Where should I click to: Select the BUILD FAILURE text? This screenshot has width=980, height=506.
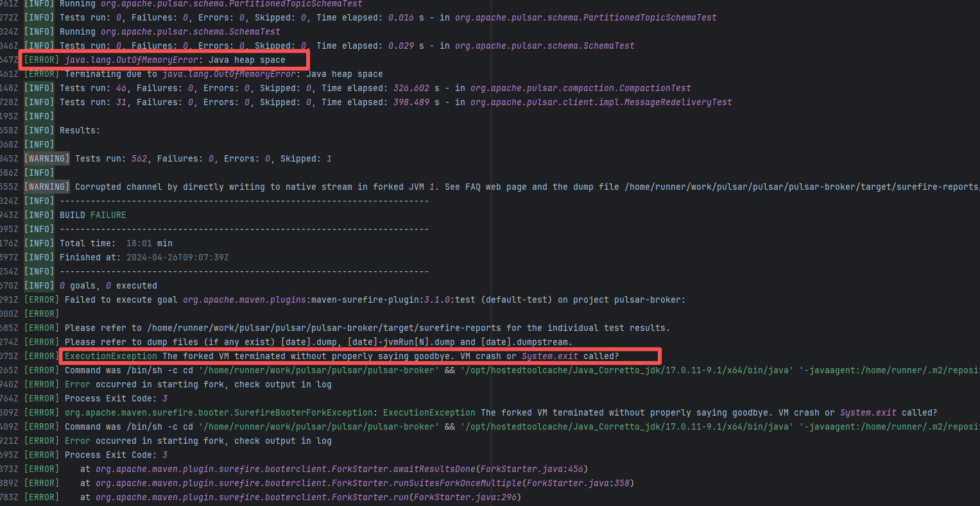pyautogui.click(x=93, y=215)
